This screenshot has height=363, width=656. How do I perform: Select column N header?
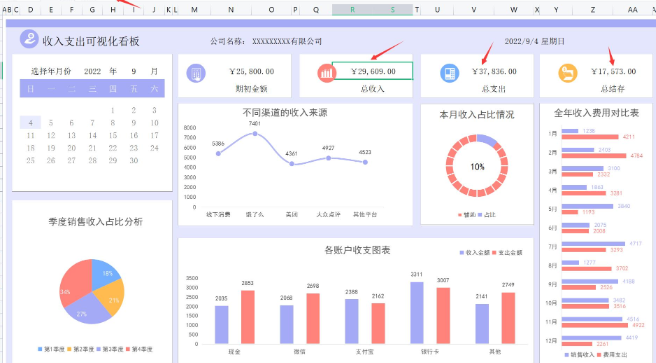tap(231, 10)
